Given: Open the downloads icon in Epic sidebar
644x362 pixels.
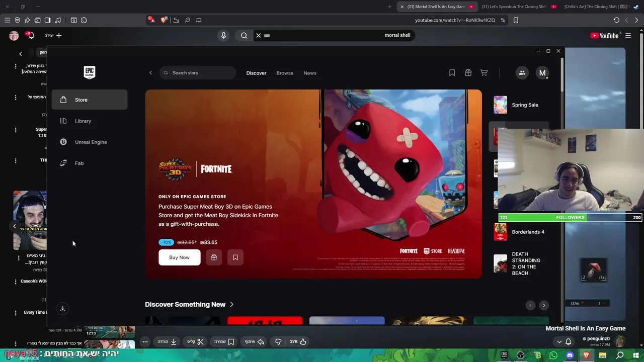Looking at the screenshot, I should coord(63,309).
